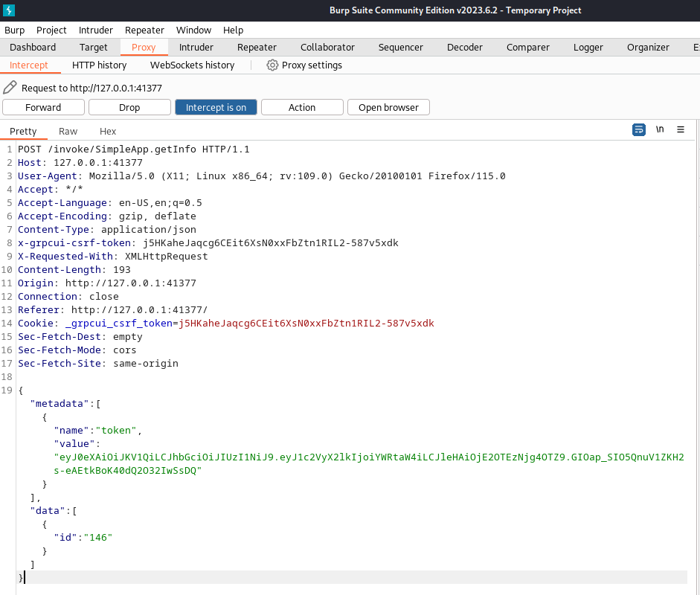Click the Open browser button
The image size is (700, 595).
point(388,107)
